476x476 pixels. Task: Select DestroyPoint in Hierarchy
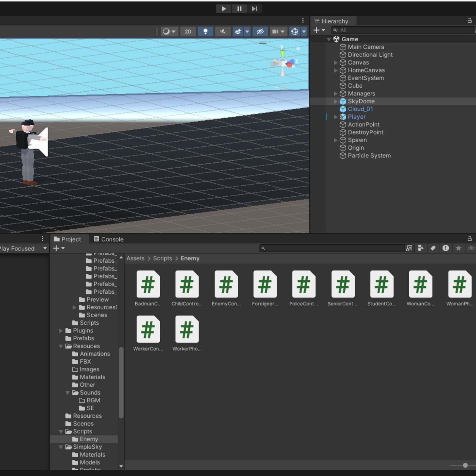point(366,132)
